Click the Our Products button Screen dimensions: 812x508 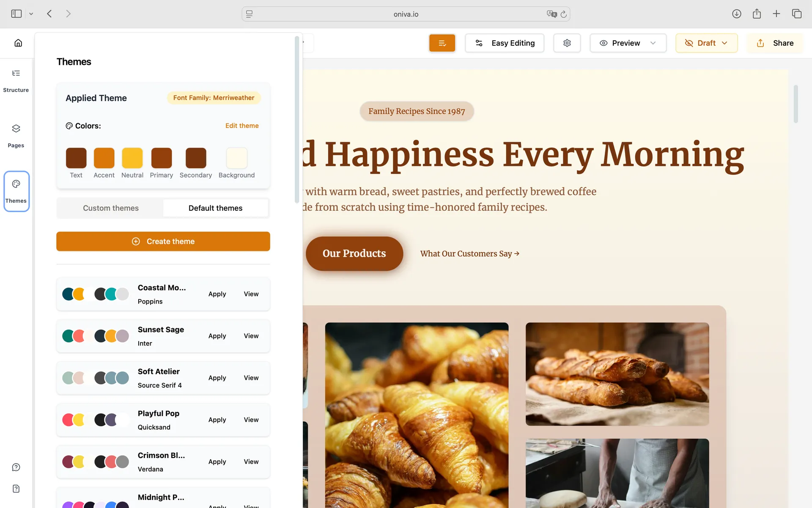(x=354, y=254)
